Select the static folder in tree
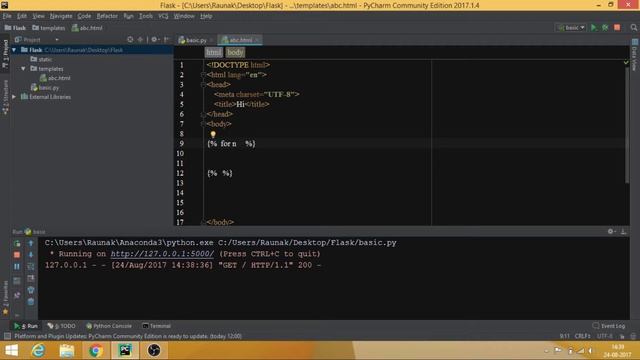640x360 pixels. coord(41,59)
